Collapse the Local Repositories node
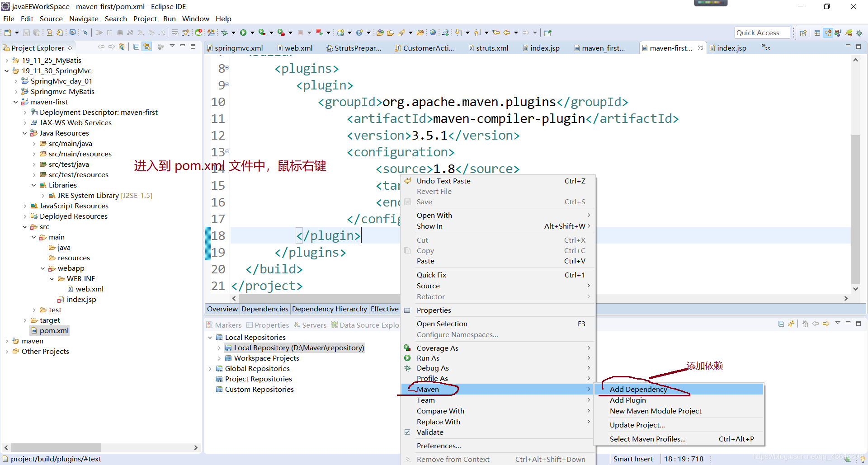 (x=210, y=338)
